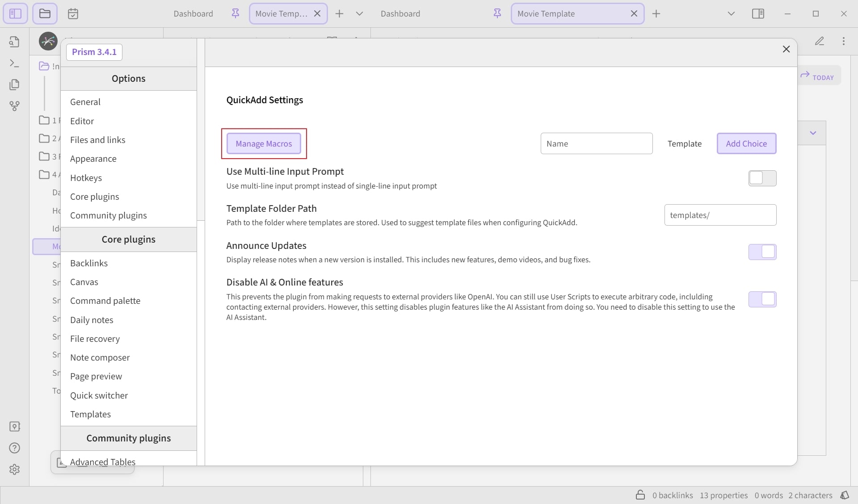
Task: Open the calendar icon in the top bar
Action: [x=73, y=13]
